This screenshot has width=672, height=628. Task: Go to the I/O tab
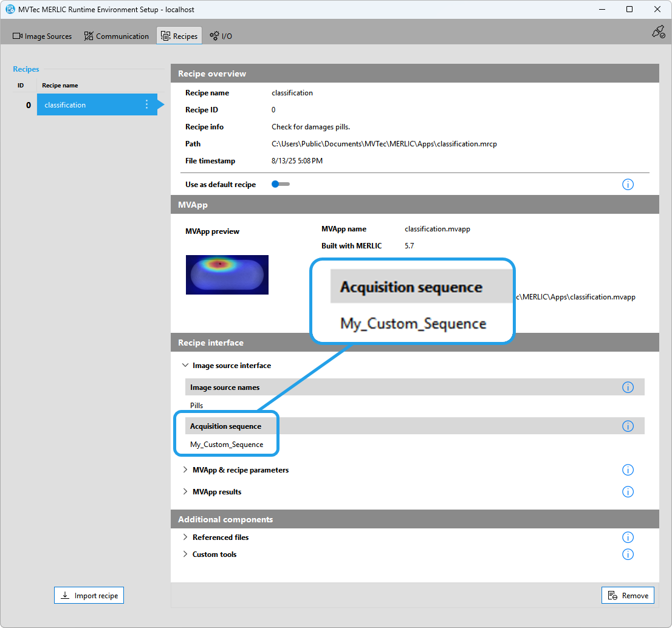221,36
